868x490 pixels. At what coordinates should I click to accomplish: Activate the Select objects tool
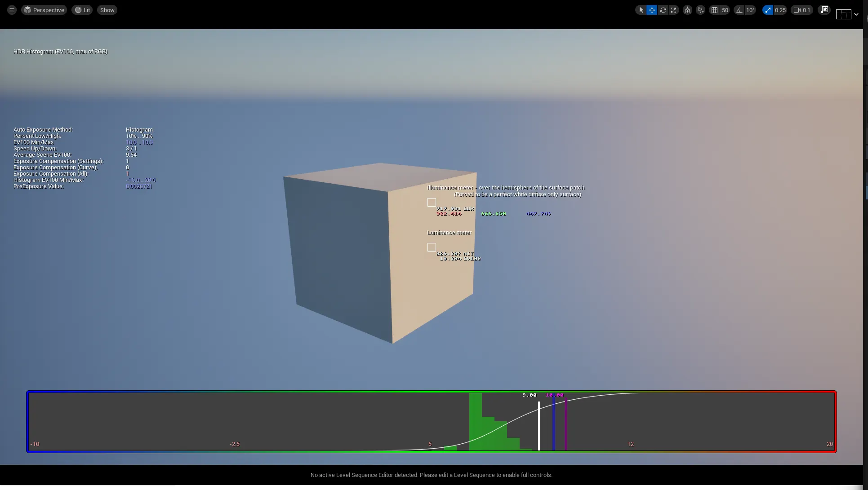click(641, 10)
